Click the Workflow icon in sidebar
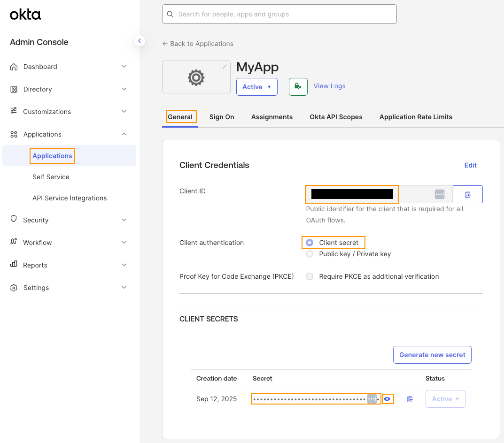Image resolution: width=504 pixels, height=443 pixels. click(x=14, y=242)
